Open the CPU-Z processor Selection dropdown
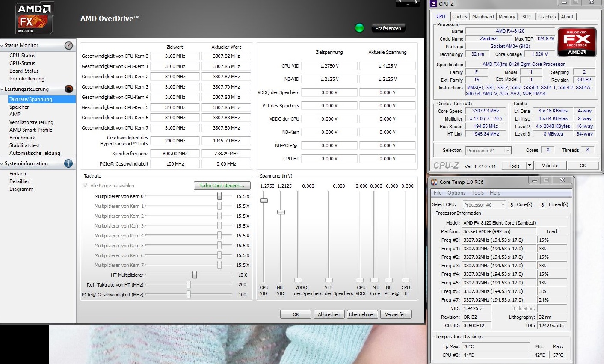Image resolution: width=604 pixels, height=364 pixels. (507, 151)
